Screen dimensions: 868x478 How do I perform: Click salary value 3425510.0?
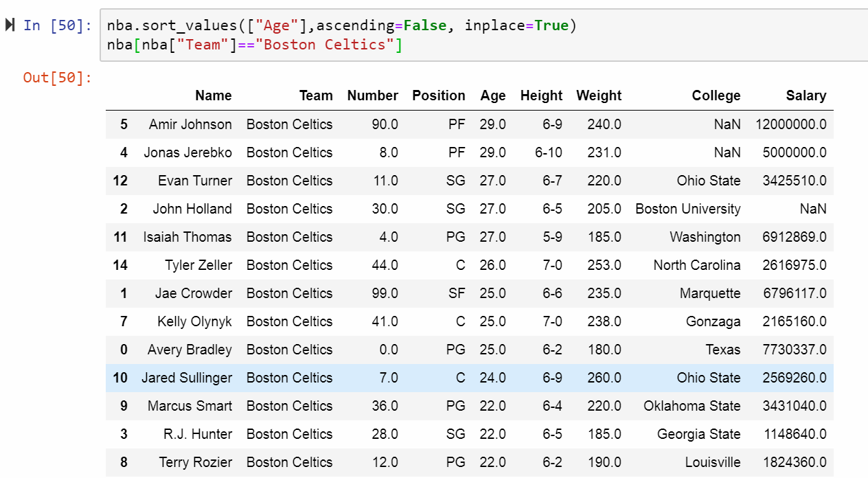coord(795,181)
